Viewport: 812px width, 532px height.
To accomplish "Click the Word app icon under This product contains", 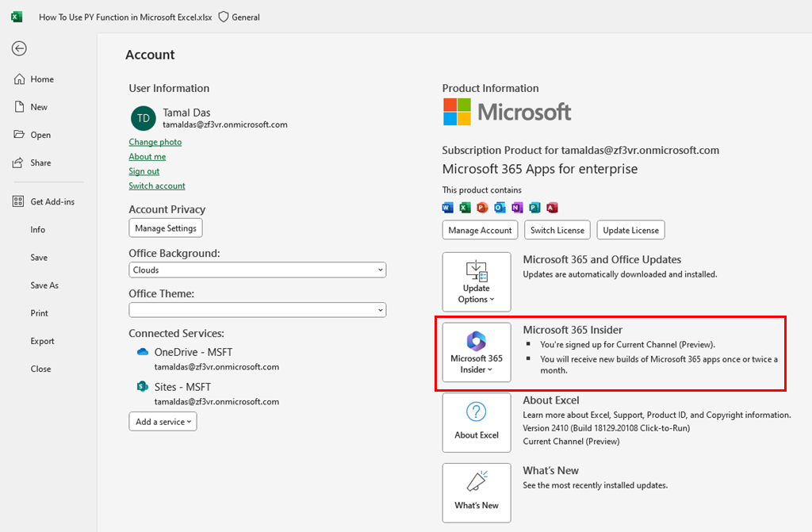I will tap(448, 208).
